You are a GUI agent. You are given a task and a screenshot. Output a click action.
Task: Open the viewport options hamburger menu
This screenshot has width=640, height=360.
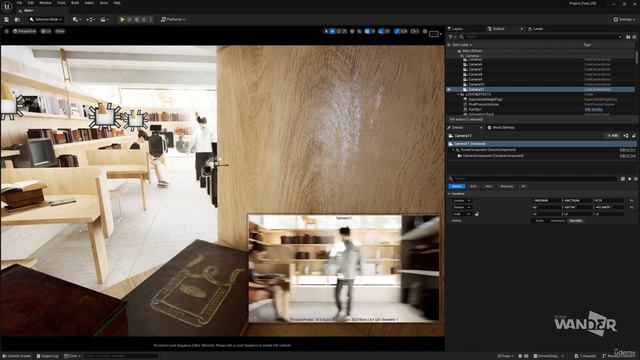[x=7, y=31]
